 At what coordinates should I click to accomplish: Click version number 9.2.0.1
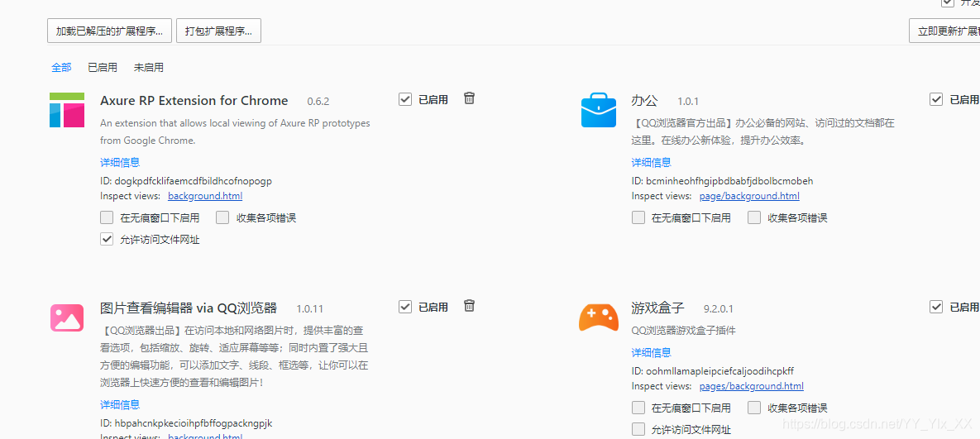click(718, 308)
